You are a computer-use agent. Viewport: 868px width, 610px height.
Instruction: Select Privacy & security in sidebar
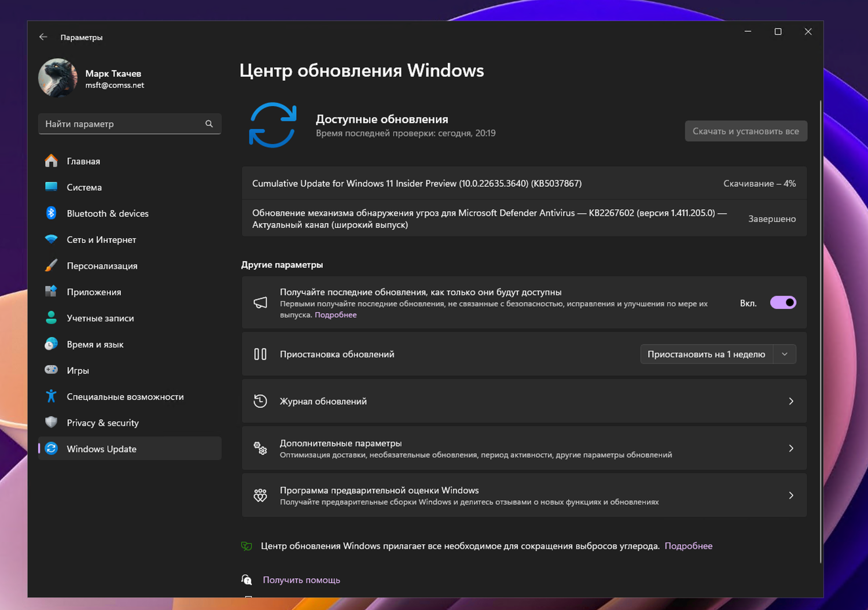point(130,422)
